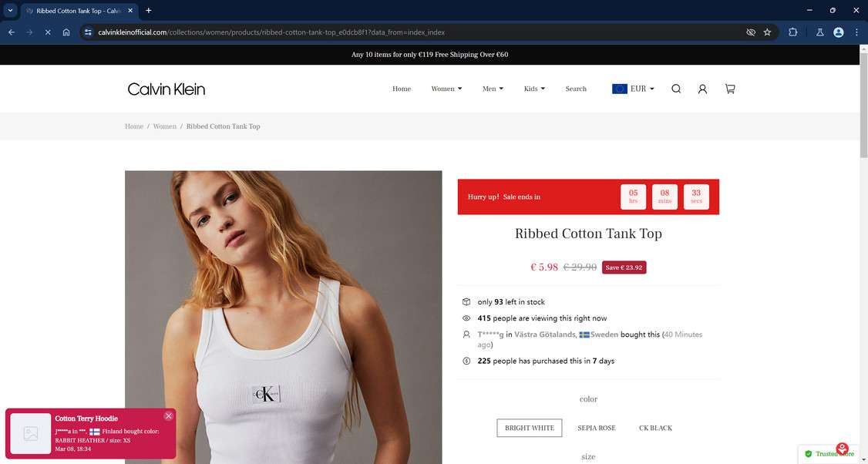Click '415 people are viewing this' text
This screenshot has height=464, width=868.
point(542,318)
